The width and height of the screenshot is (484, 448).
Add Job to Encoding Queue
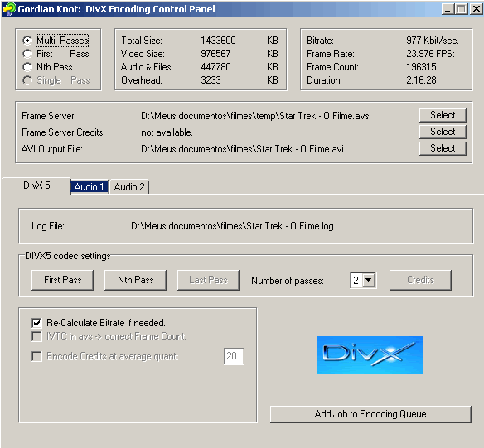point(370,414)
